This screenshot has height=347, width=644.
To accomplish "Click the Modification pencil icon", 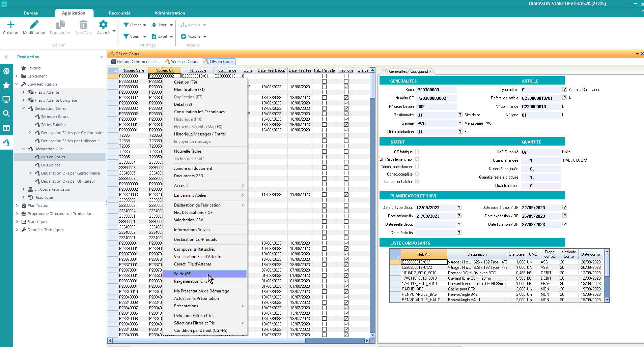I will pos(34,25).
